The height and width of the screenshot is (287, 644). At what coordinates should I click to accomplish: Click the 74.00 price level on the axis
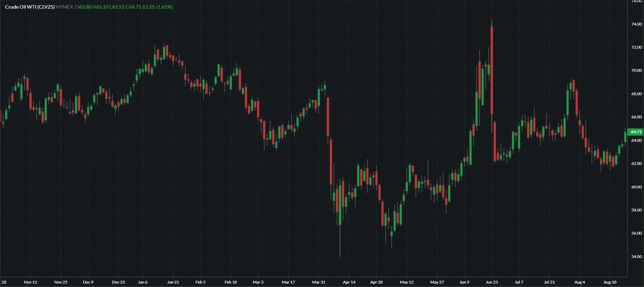tap(636, 24)
